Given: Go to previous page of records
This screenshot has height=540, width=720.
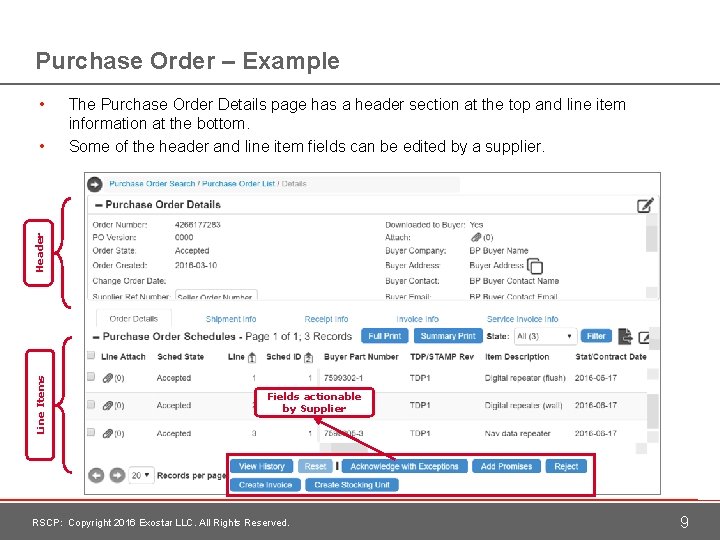Looking at the screenshot, I should pyautogui.click(x=96, y=475).
